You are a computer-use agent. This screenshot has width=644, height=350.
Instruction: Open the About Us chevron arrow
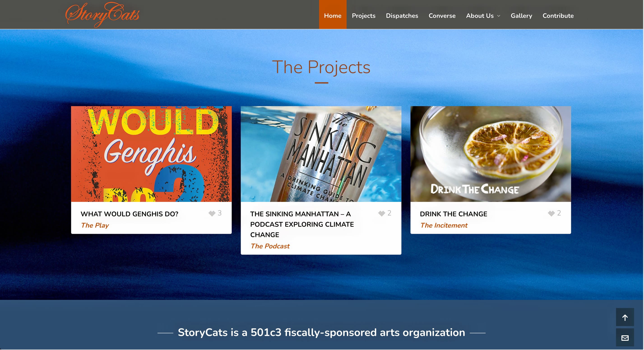(x=499, y=16)
